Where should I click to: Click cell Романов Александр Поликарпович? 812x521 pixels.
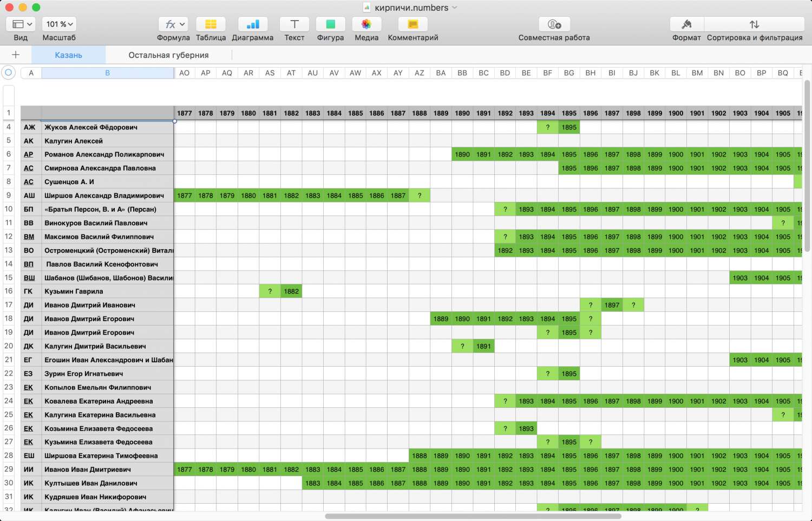click(x=108, y=154)
